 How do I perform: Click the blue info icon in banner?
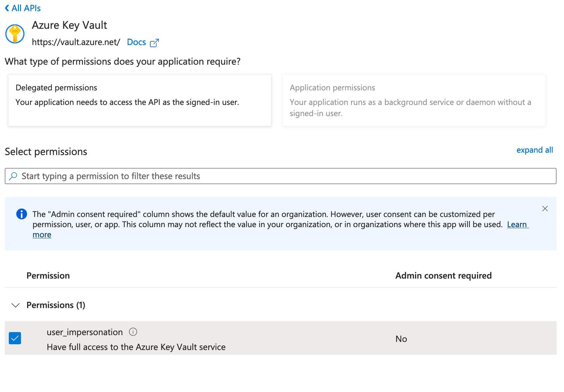coord(22,214)
